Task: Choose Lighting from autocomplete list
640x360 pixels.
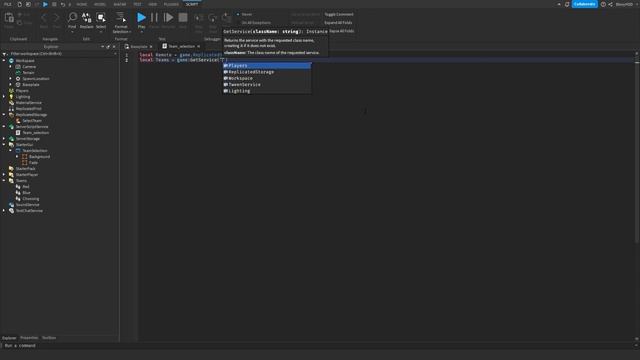Action: (267, 91)
